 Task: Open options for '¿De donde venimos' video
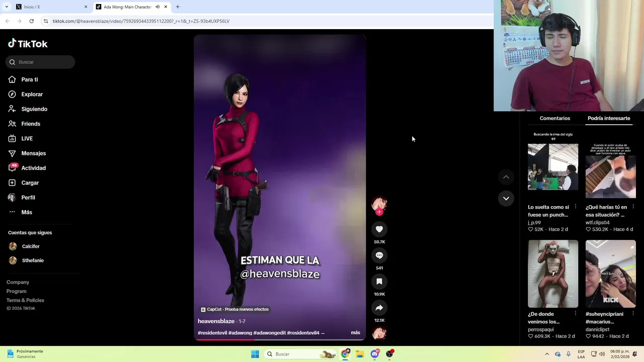pos(575,314)
